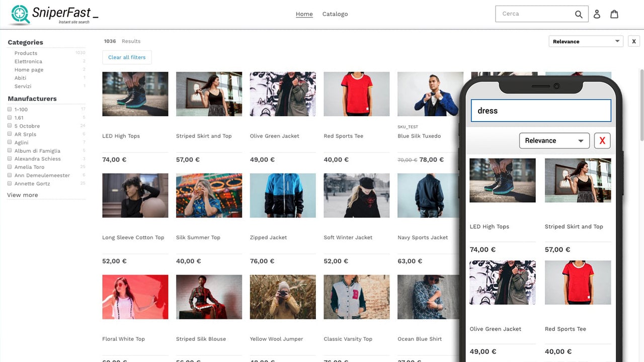Open LED High Tops image on phone
The height and width of the screenshot is (362, 644).
point(503,180)
